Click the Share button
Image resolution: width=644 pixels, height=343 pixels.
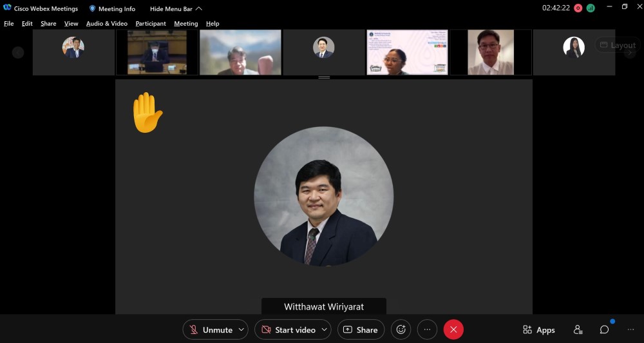coord(361,329)
